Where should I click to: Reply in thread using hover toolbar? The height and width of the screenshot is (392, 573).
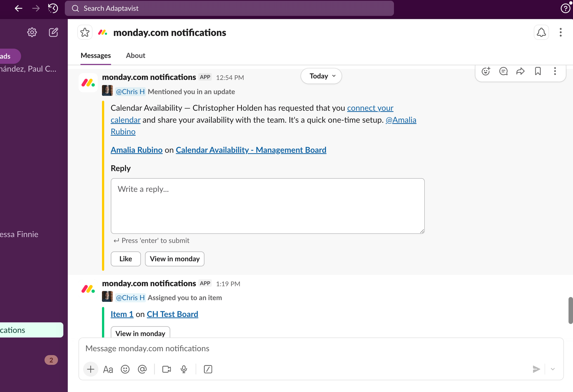click(503, 71)
